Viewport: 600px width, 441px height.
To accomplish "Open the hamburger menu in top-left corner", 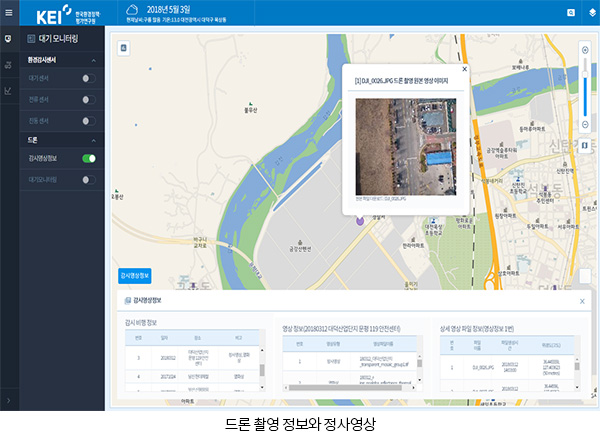I will (10, 12).
